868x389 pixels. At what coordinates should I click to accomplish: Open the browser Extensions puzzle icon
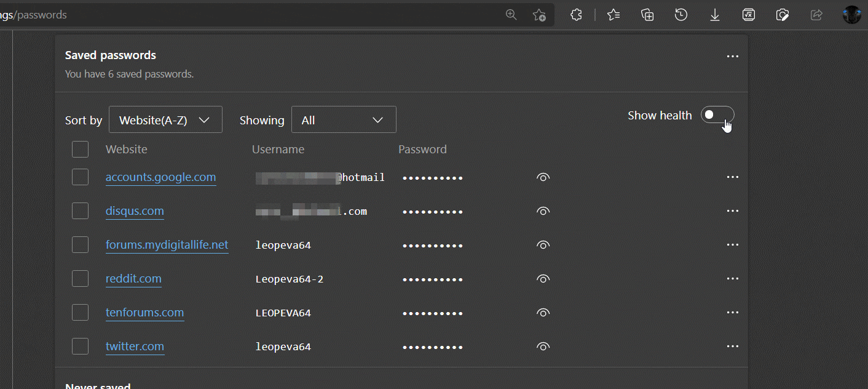[576, 15]
